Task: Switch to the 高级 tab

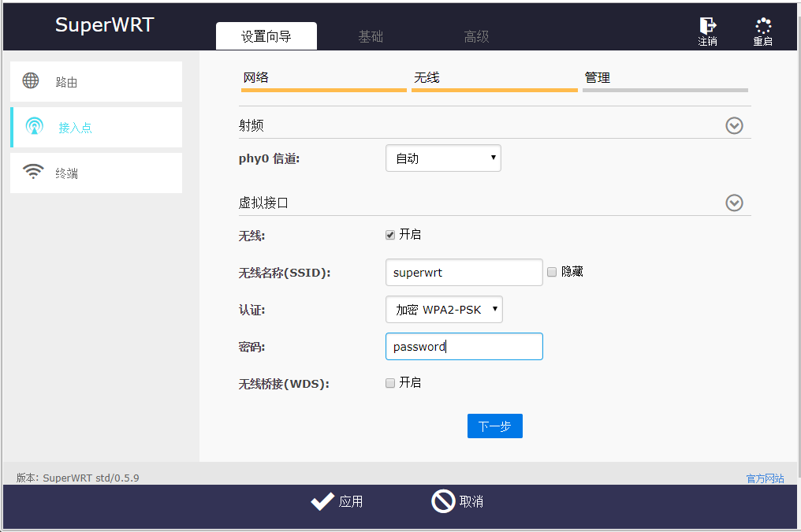Action: (476, 36)
